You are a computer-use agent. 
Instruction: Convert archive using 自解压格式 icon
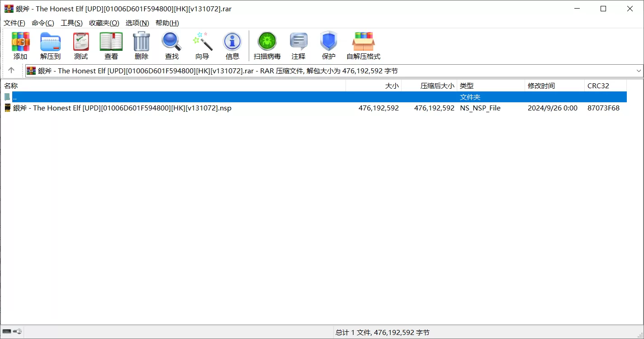(x=363, y=44)
